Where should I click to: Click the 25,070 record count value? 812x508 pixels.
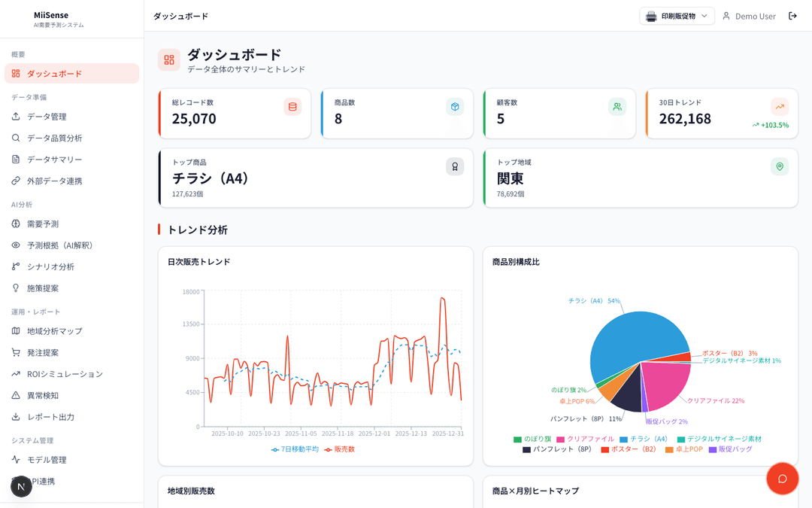[194, 119]
